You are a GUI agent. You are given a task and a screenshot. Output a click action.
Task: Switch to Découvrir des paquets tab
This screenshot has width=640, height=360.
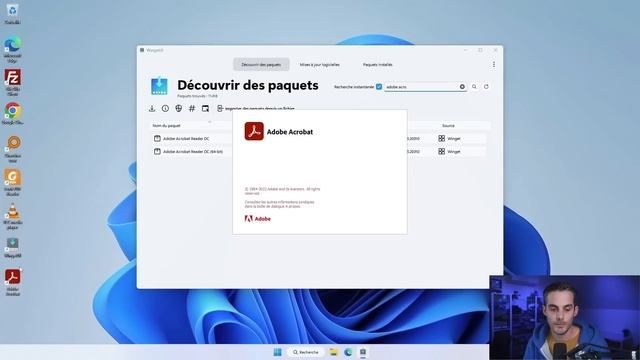(261, 64)
